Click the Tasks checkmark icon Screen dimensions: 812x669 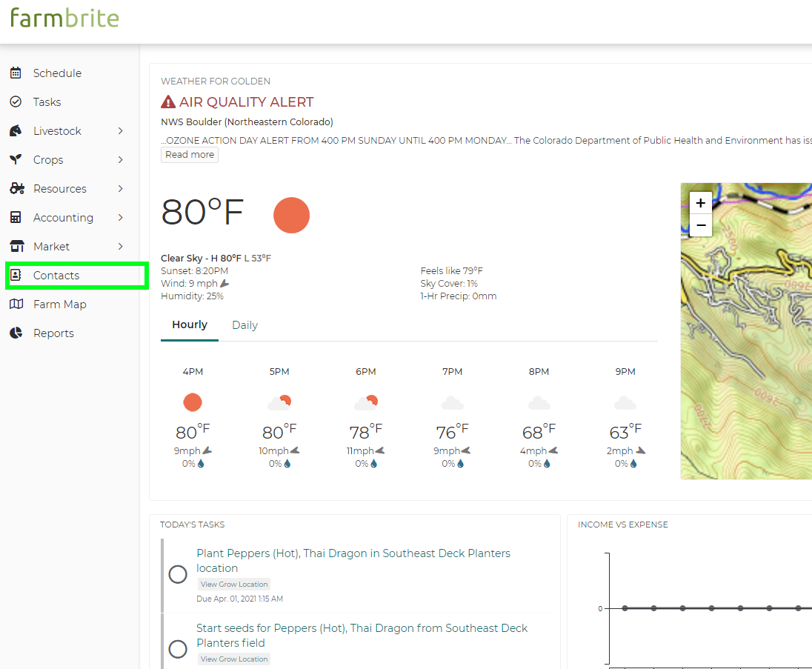pos(16,102)
